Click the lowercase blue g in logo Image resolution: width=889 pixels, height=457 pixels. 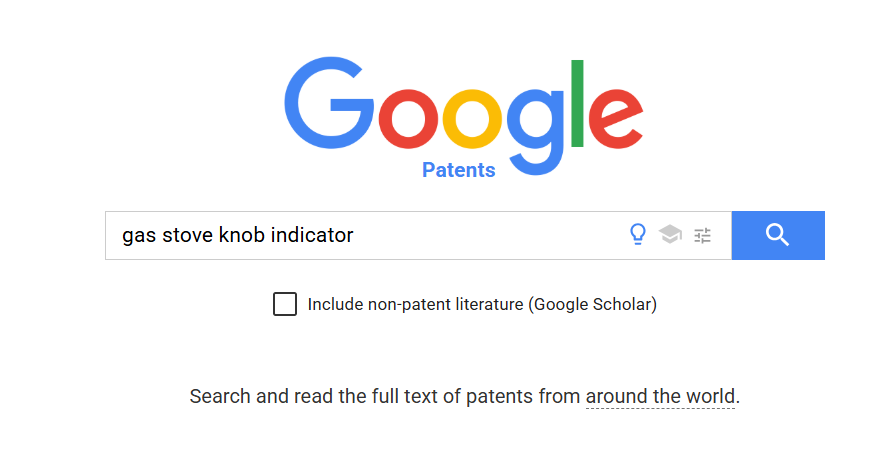(x=535, y=128)
